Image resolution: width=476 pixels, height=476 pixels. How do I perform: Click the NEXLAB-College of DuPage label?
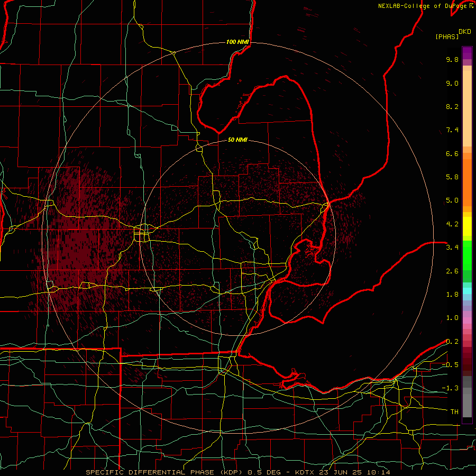(x=424, y=6)
